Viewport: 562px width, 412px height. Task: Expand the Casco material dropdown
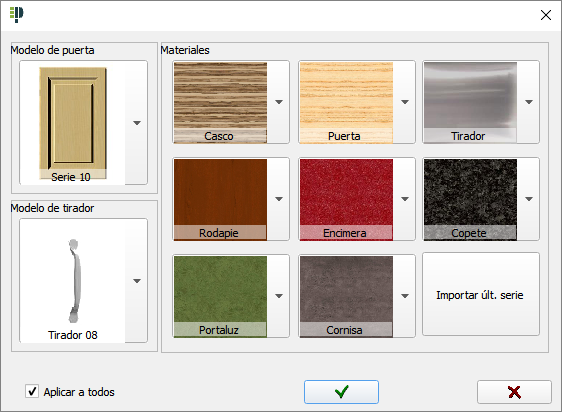click(279, 102)
